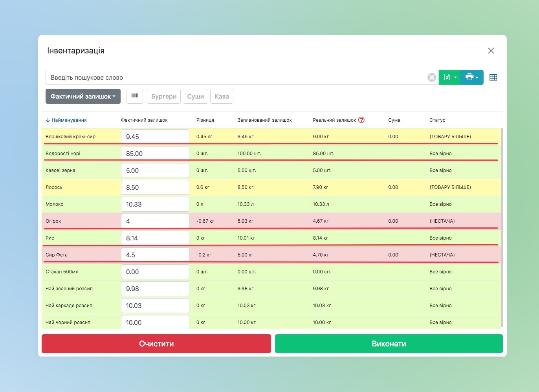
Task: Close the Інвентаризація dialog
Action: (x=491, y=51)
